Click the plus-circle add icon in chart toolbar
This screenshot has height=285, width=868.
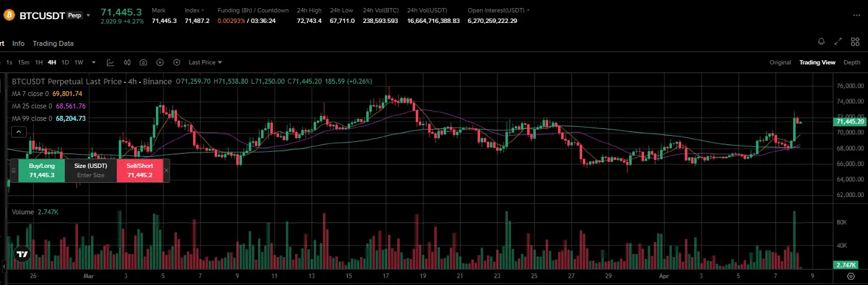(160, 63)
